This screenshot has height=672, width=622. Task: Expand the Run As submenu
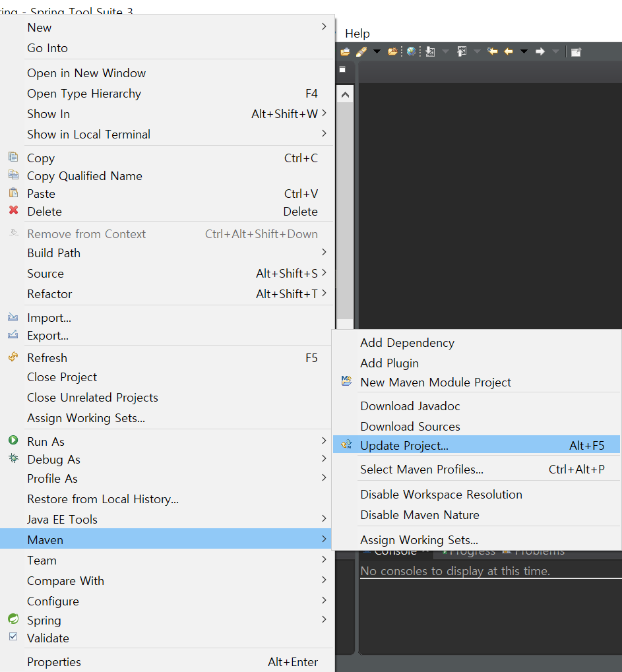[x=167, y=441]
